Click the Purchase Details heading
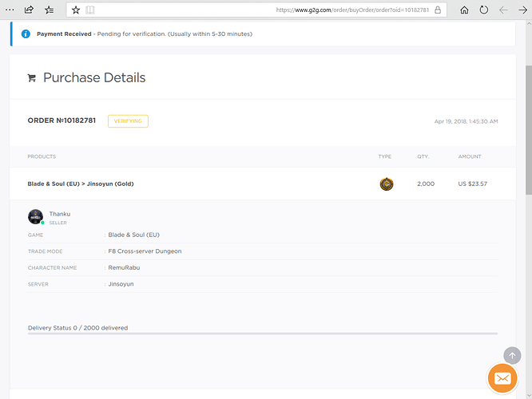This screenshot has width=532, height=399. 94,77
